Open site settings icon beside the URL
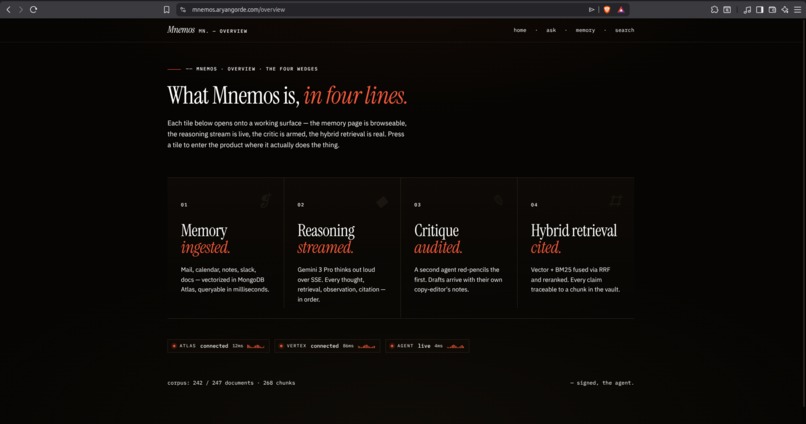The image size is (806, 424). 182,10
